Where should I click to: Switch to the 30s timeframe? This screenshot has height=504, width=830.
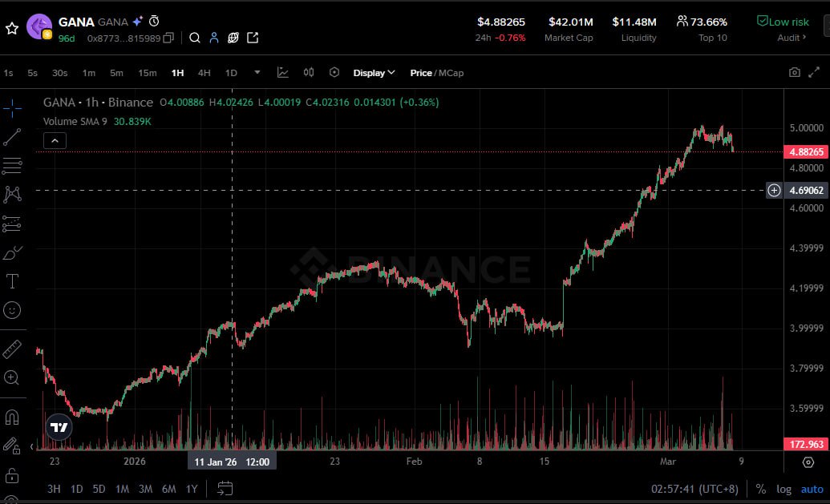(x=60, y=73)
